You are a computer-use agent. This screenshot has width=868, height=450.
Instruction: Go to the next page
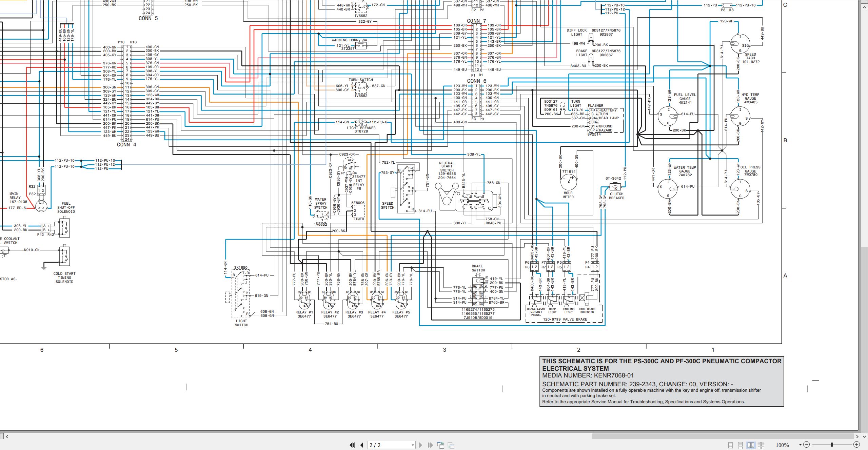tap(421, 445)
